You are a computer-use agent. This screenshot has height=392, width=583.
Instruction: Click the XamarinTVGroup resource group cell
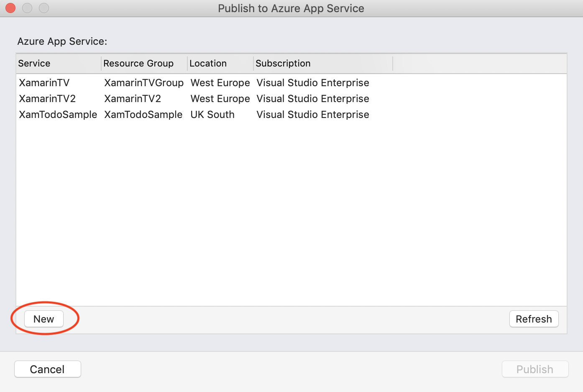point(144,83)
